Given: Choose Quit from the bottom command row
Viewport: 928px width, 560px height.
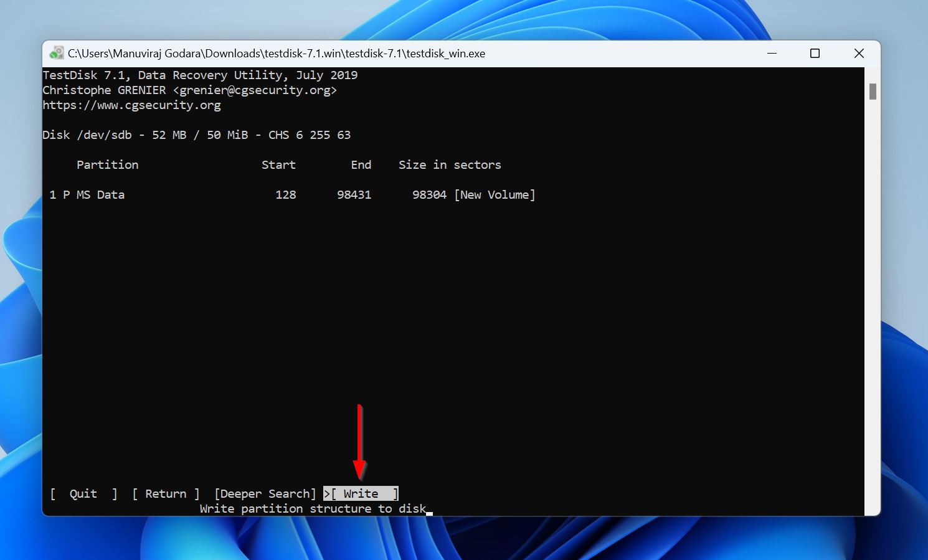Looking at the screenshot, I should pos(83,493).
